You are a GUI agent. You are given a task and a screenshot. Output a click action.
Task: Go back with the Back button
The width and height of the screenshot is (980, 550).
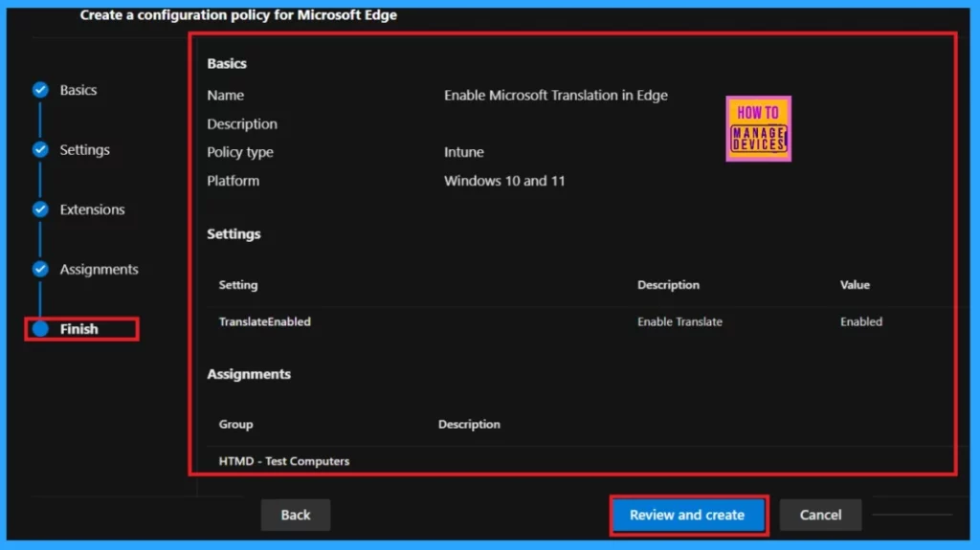click(296, 515)
